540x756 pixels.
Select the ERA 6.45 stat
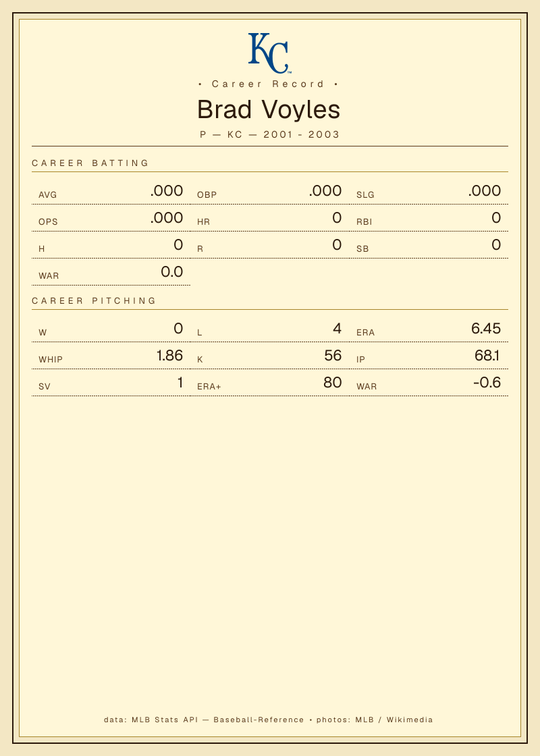coord(429,329)
